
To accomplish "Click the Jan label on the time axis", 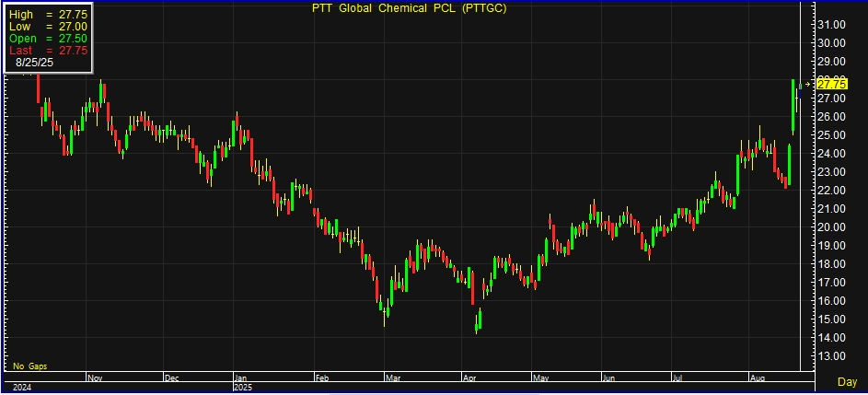I will (x=241, y=378).
